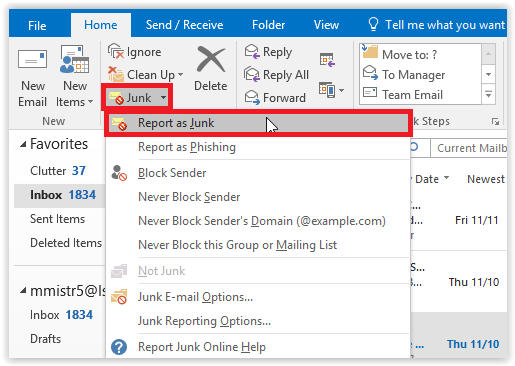Click the Delete X icon

coord(211,59)
